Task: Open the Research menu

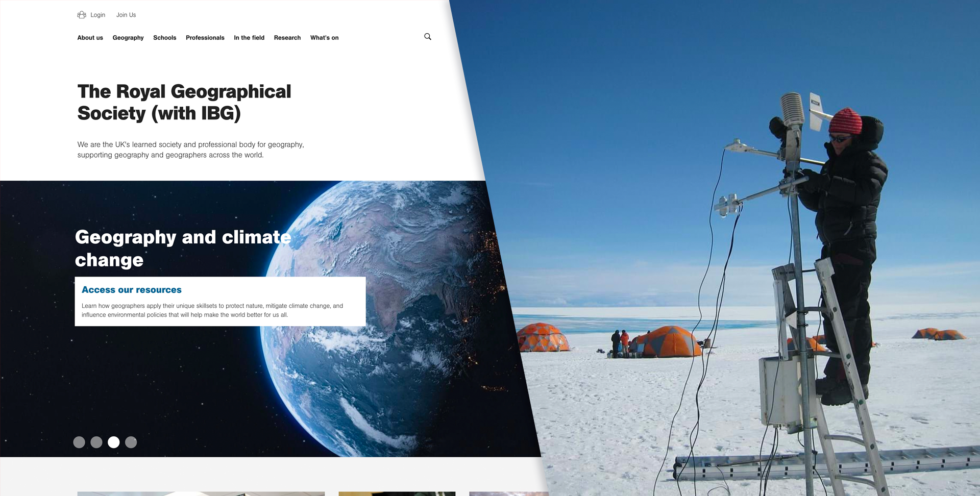Action: tap(287, 38)
